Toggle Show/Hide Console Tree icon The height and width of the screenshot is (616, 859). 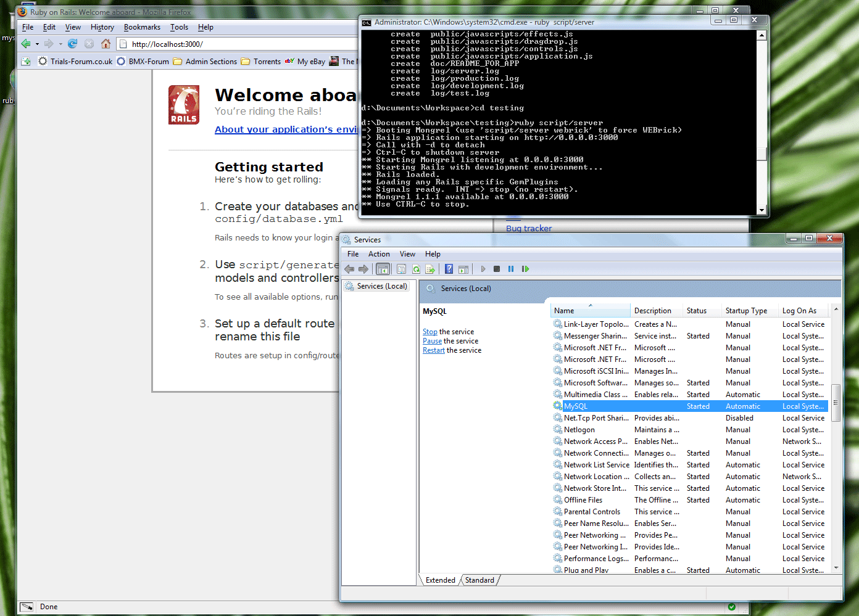(x=383, y=269)
